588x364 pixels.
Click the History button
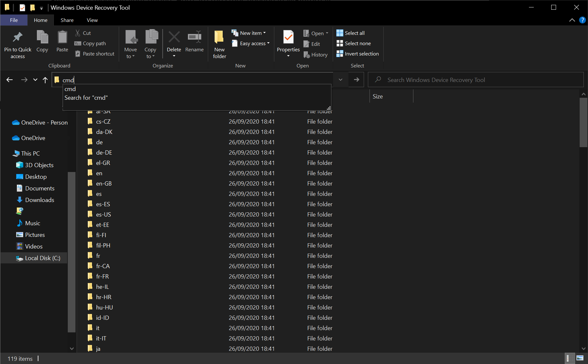click(x=316, y=55)
